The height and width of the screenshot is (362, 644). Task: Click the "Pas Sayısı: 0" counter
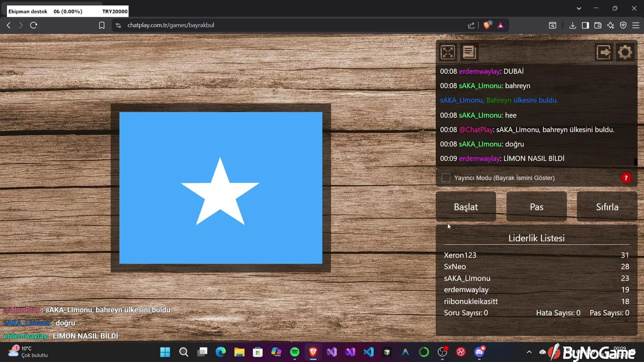click(x=609, y=313)
